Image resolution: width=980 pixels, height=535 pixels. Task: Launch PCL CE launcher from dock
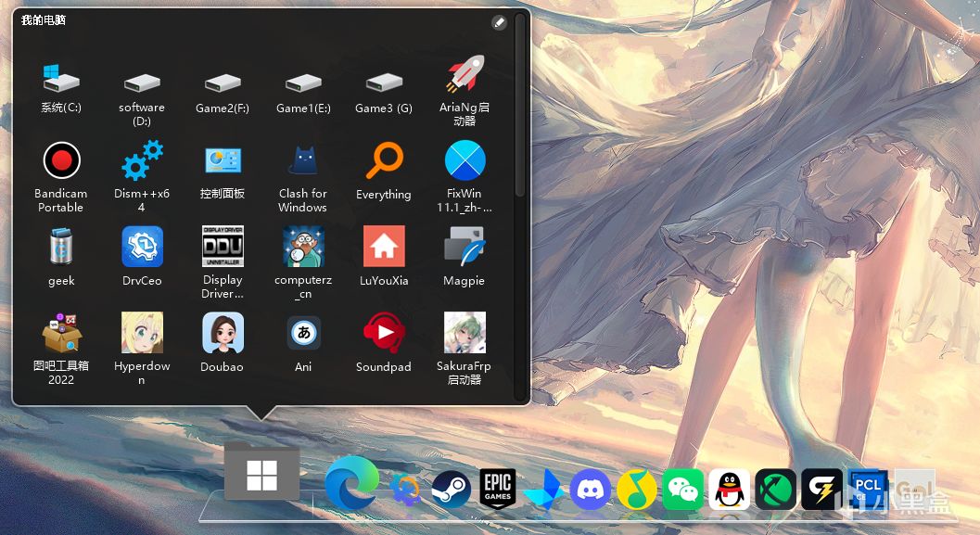(868, 489)
